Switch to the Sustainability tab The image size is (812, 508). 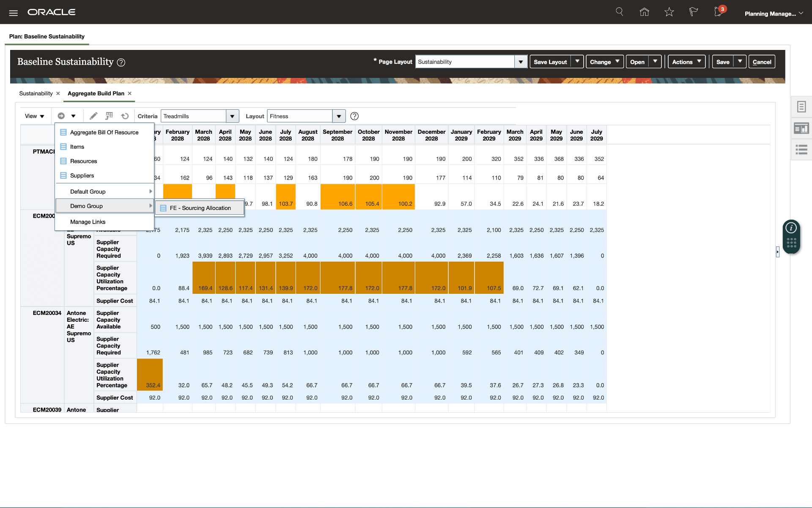pos(36,94)
